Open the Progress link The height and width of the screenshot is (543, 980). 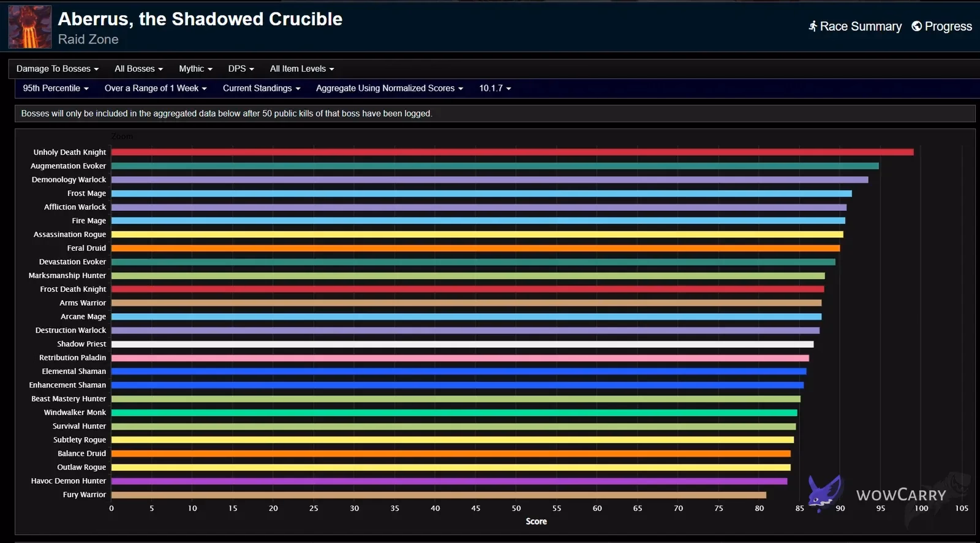[941, 26]
